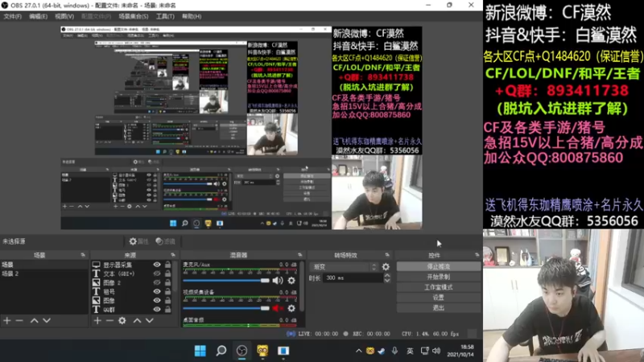The image size is (644, 362).
Task: Click the microphone icon in system tray
Action: pyautogui.click(x=394, y=351)
